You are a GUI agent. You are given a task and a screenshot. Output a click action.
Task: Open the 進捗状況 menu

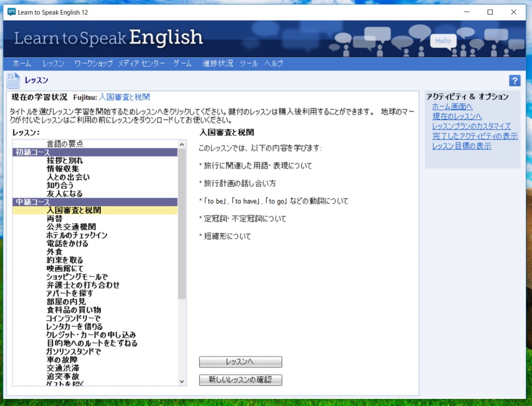pos(218,63)
